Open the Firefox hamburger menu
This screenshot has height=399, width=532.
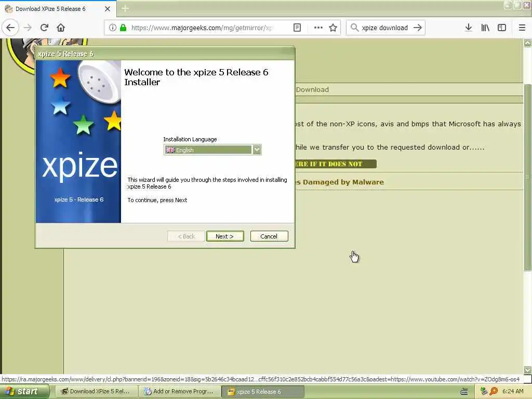tap(522, 28)
